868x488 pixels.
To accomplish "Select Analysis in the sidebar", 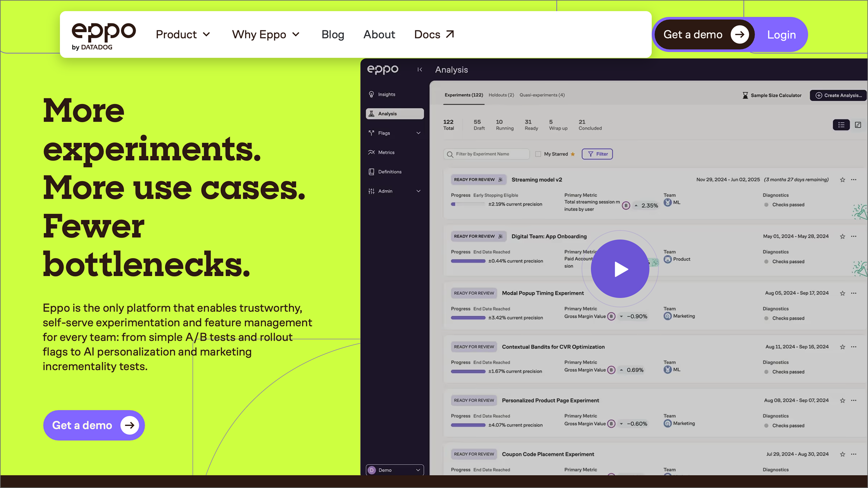I will [395, 114].
